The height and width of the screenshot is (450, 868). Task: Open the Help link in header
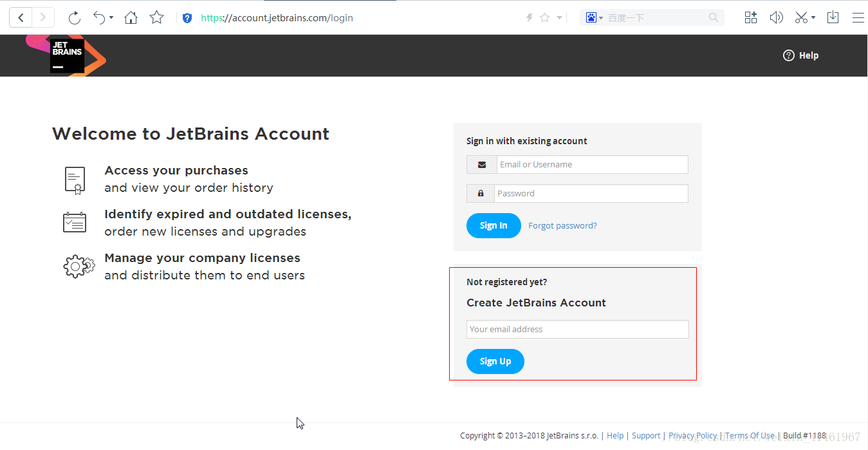pos(800,55)
